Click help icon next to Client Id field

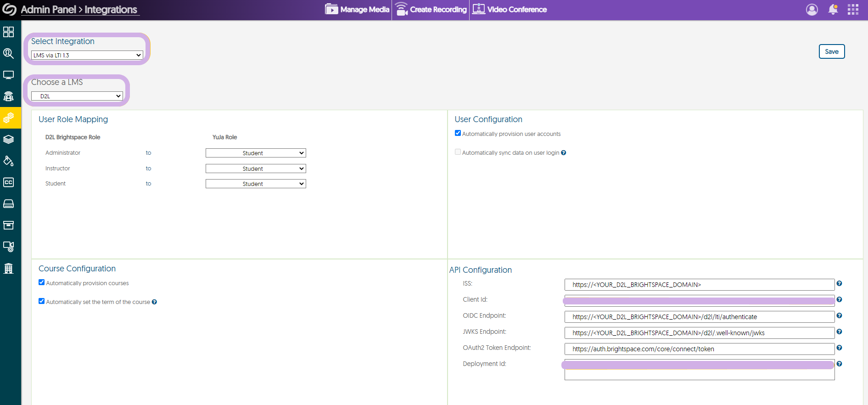click(839, 299)
